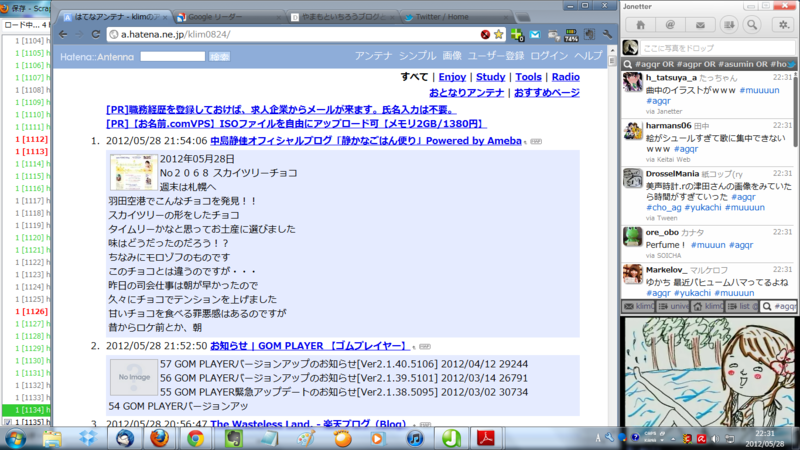Open Janetter home timeline icon
This screenshot has width=800, height=450.
[x=640, y=24]
